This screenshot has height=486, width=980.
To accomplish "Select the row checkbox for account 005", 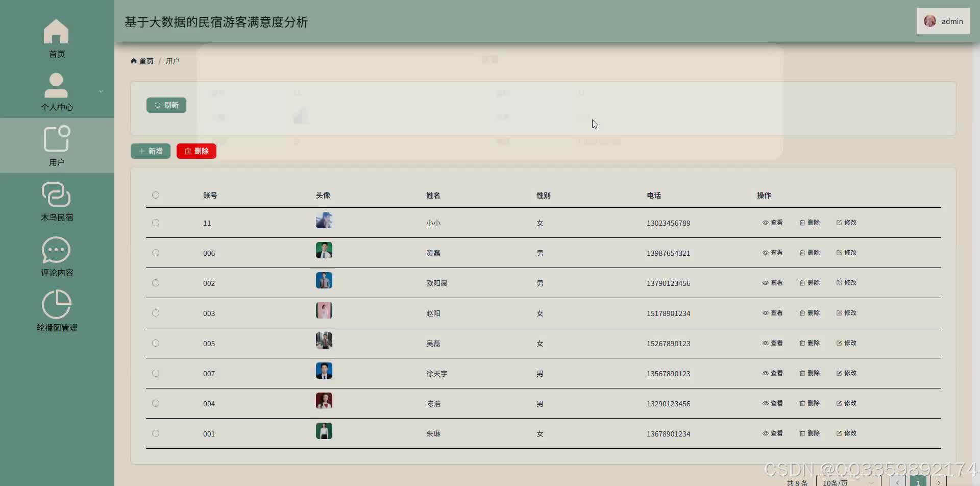I will [x=156, y=343].
